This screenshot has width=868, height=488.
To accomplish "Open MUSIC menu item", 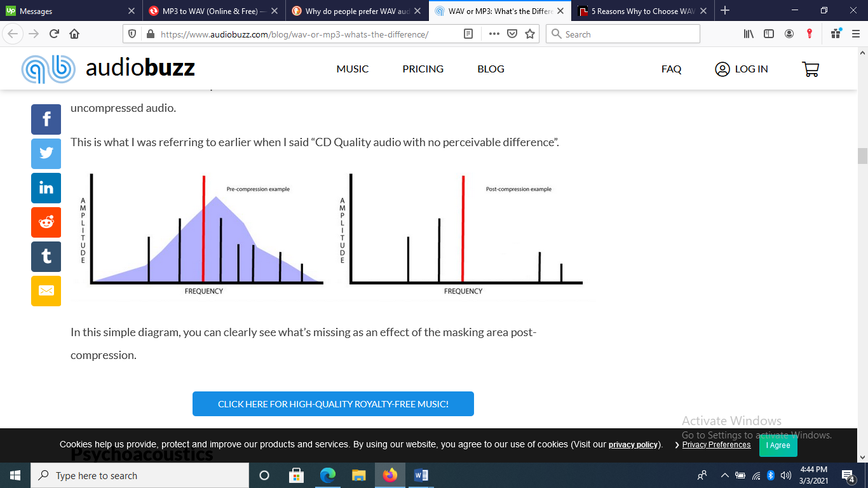I will pyautogui.click(x=353, y=69).
